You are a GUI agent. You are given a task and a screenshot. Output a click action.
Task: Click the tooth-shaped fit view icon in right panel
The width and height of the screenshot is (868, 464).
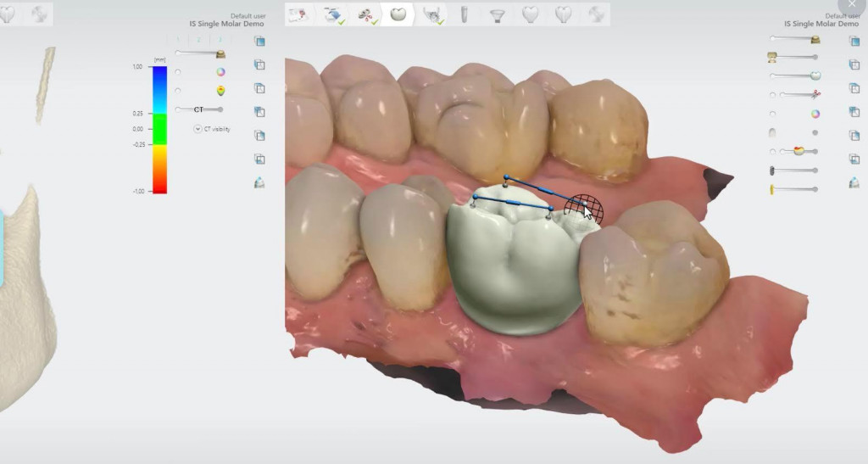point(854,182)
